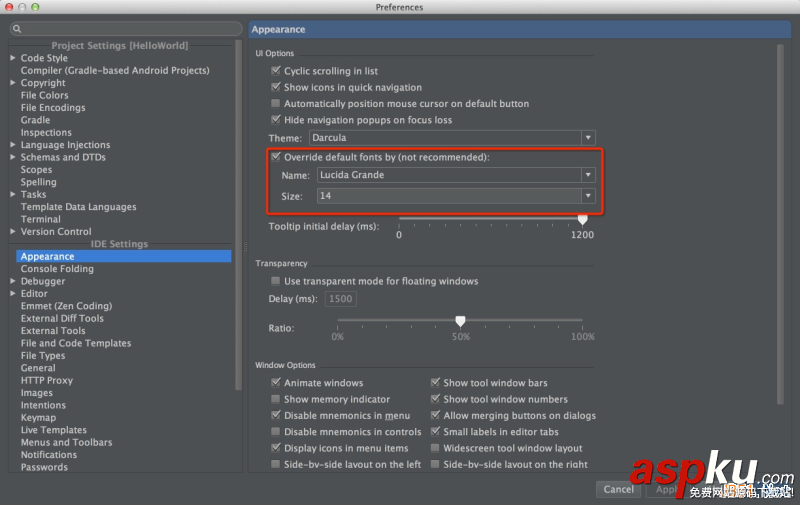The height and width of the screenshot is (505, 800).
Task: Open External Tools settings
Action: pyautogui.click(x=53, y=331)
